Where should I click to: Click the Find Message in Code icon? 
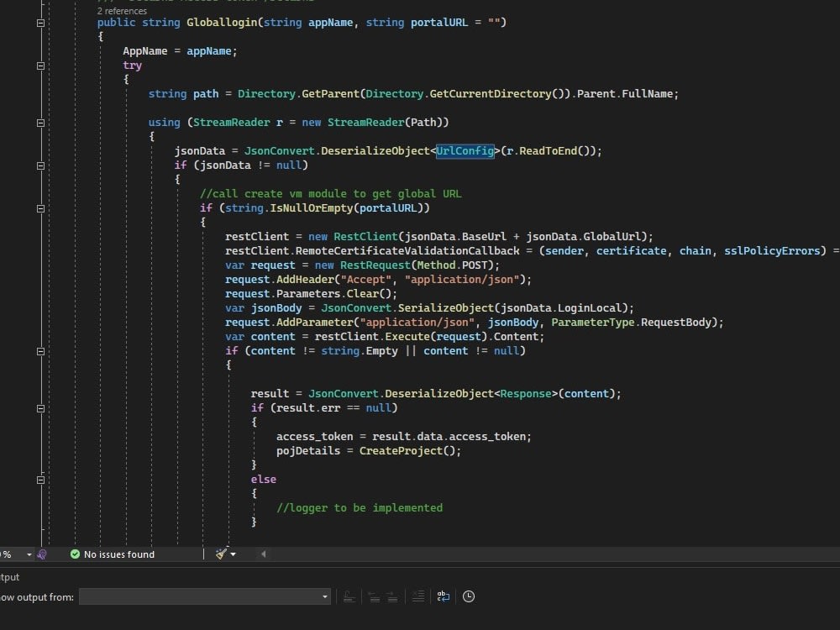click(x=349, y=596)
